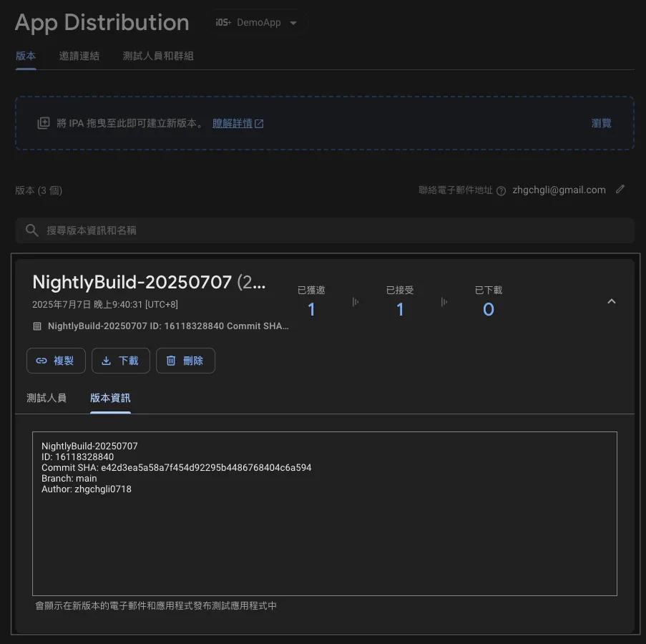Open the 測試人員和群組 tab

click(158, 56)
